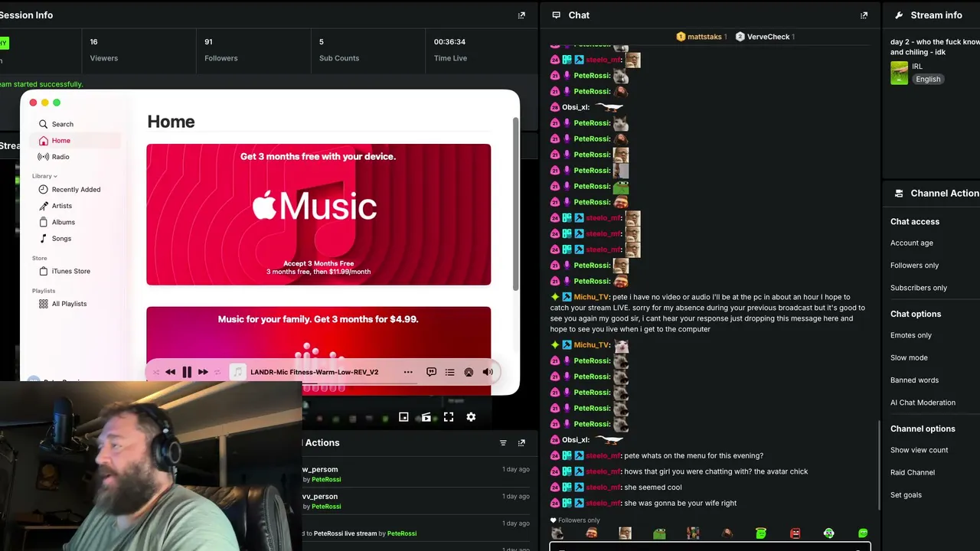The width and height of the screenshot is (980, 551).
Task: Open the three-dot more menu for the playing track
Action: 408,372
